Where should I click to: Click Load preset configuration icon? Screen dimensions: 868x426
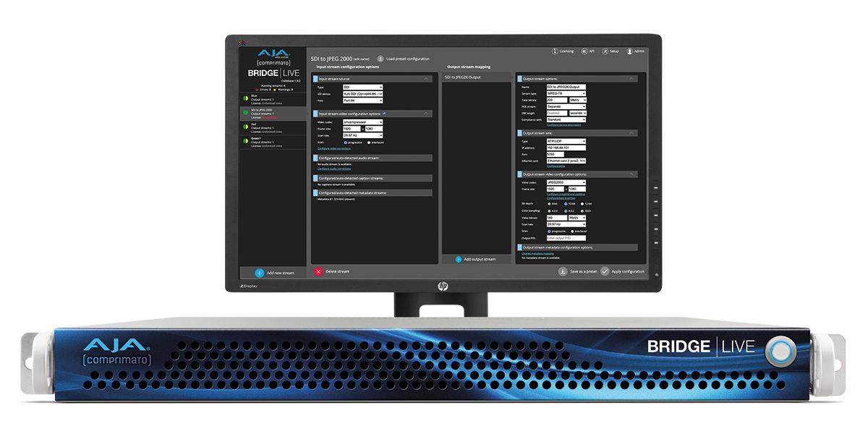coord(380,59)
